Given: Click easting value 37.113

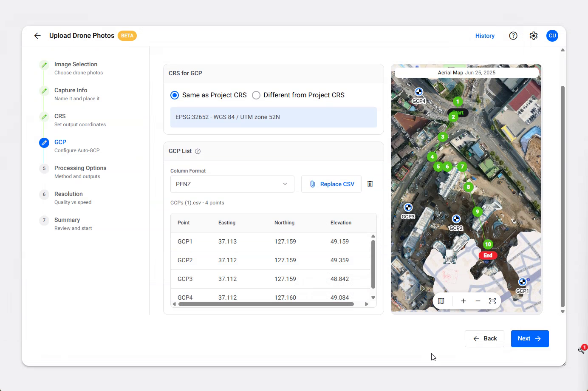Looking at the screenshot, I should [227, 241].
